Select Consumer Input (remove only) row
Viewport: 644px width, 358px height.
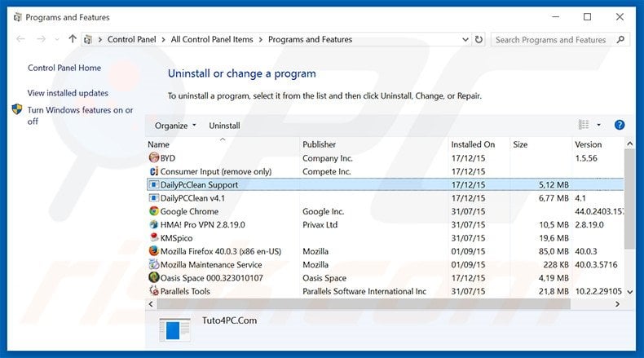click(385, 171)
